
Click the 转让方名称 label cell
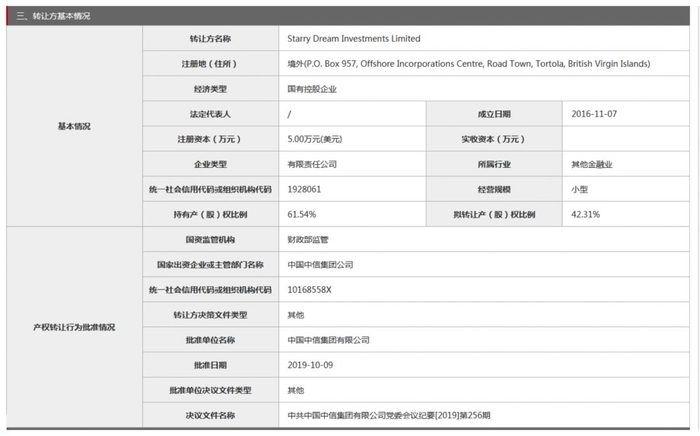210,39
